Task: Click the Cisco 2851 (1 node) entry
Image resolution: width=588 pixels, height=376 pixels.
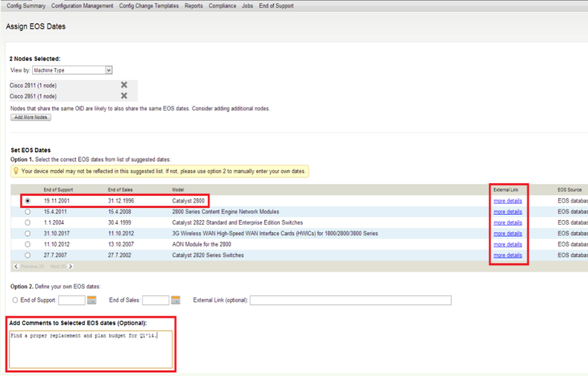Action: 33,96
